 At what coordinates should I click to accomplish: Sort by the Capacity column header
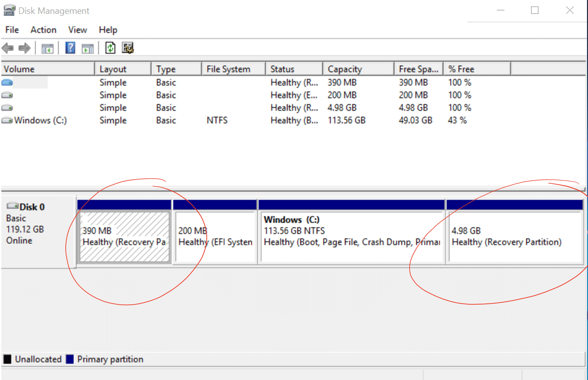coord(359,69)
